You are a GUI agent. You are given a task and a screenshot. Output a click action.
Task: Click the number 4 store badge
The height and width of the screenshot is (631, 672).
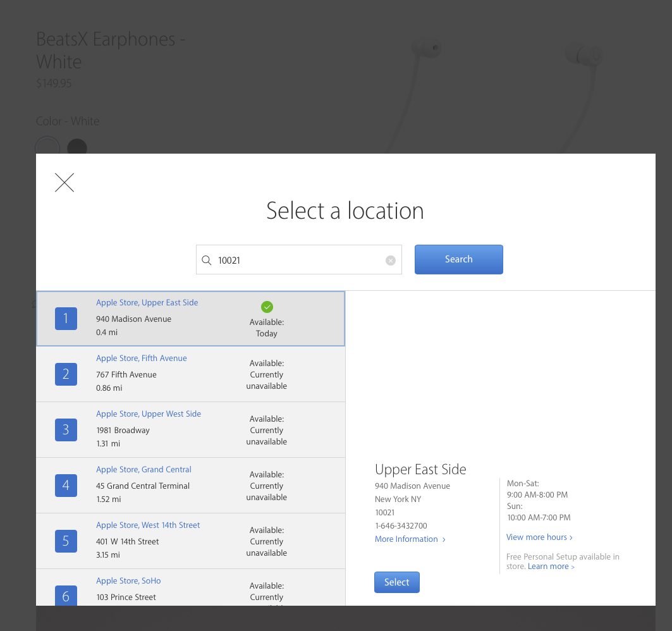[66, 485]
